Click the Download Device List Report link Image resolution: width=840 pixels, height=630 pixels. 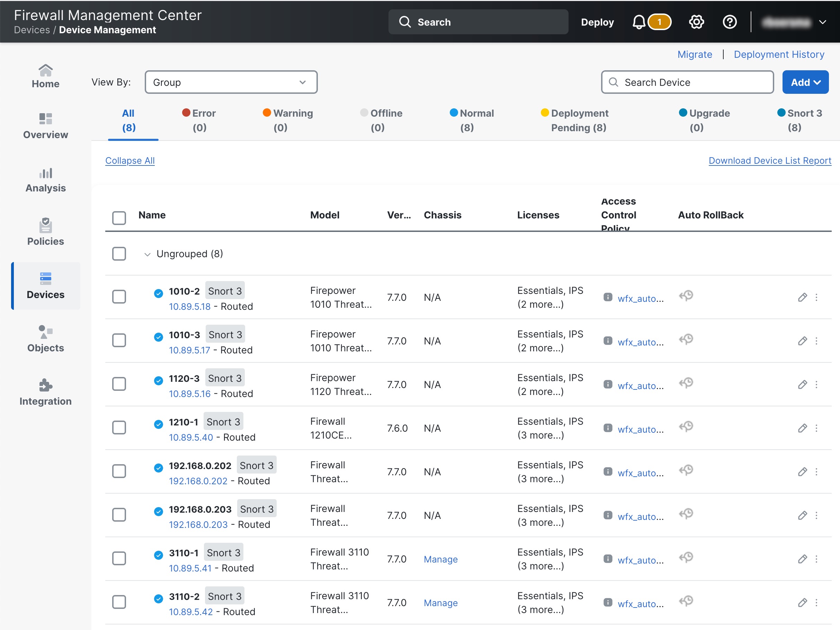[x=770, y=160]
